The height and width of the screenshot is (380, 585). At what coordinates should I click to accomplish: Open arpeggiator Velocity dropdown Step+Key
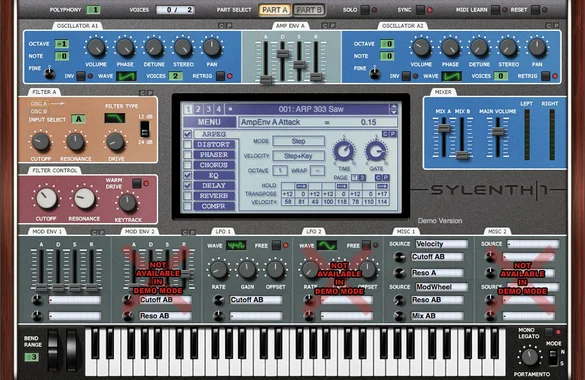298,156
